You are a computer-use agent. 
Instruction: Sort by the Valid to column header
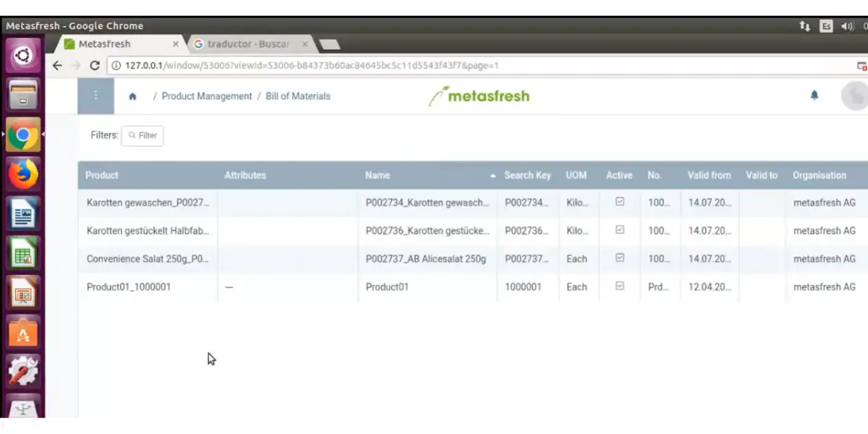(762, 175)
